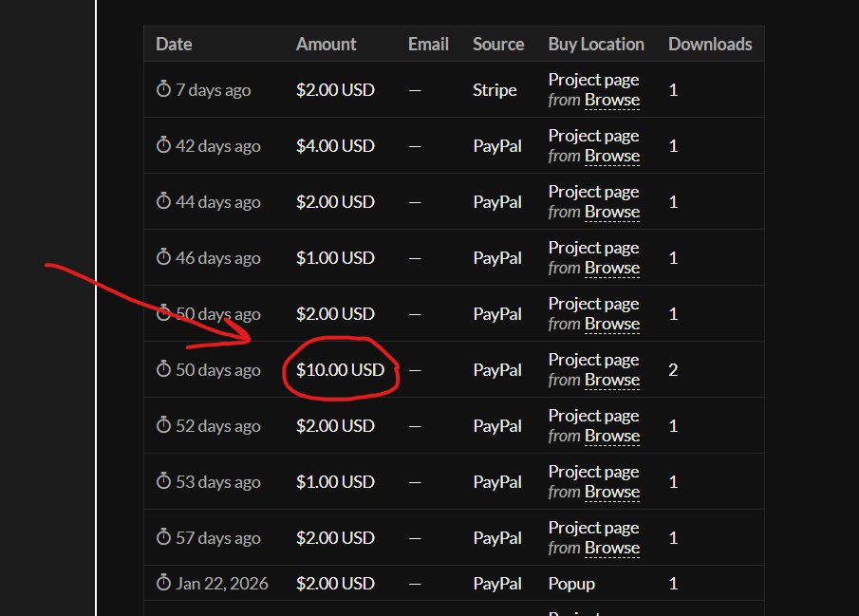Screen dimensions: 859x616
Task: Click the clock icon beside 46 days ago
Action: 163,256
